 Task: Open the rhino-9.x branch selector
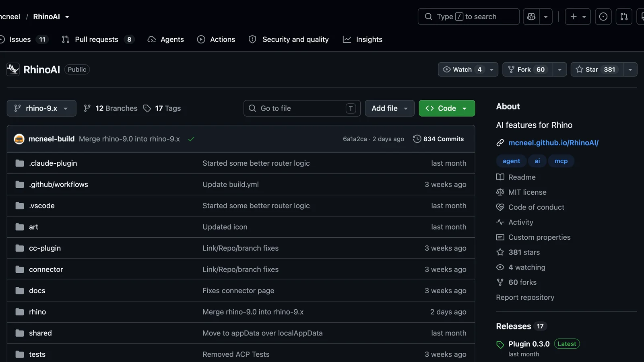click(x=41, y=108)
